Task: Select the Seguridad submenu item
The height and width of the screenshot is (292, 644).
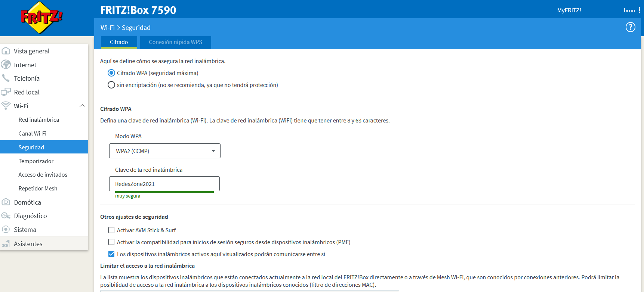Action: click(44, 147)
